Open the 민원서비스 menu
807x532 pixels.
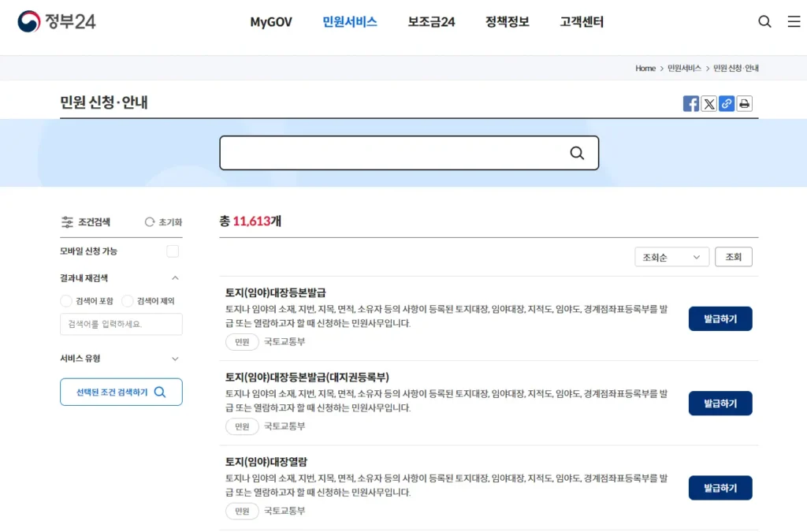click(350, 22)
